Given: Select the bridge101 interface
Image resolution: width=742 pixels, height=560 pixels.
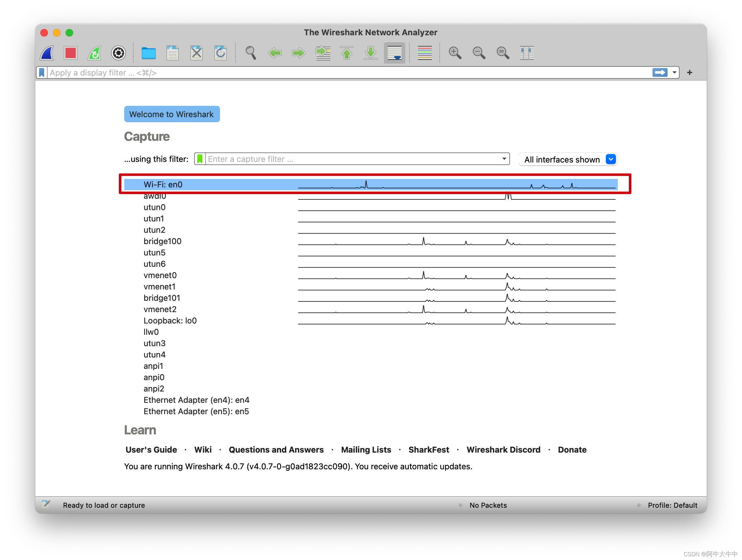Looking at the screenshot, I should coord(371,298).
